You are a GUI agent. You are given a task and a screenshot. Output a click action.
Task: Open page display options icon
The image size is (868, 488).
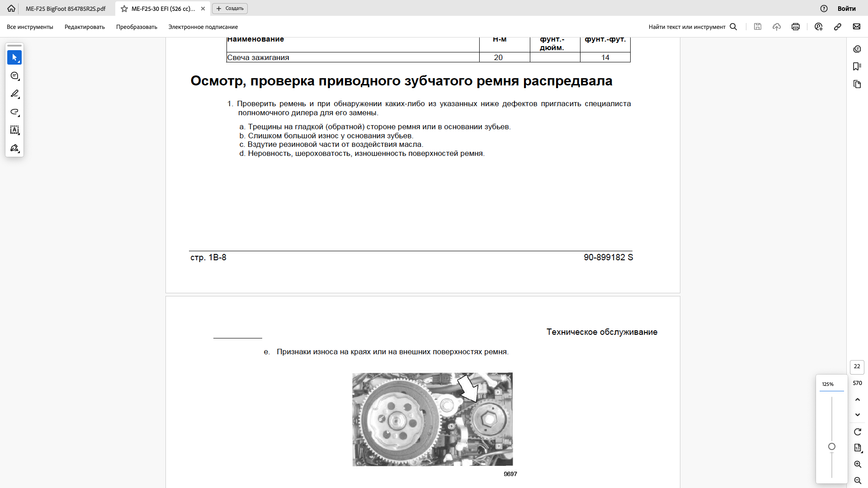pyautogui.click(x=858, y=448)
